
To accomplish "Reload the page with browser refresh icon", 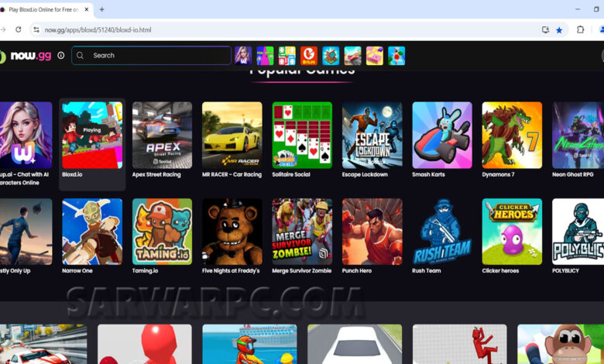I will point(18,29).
